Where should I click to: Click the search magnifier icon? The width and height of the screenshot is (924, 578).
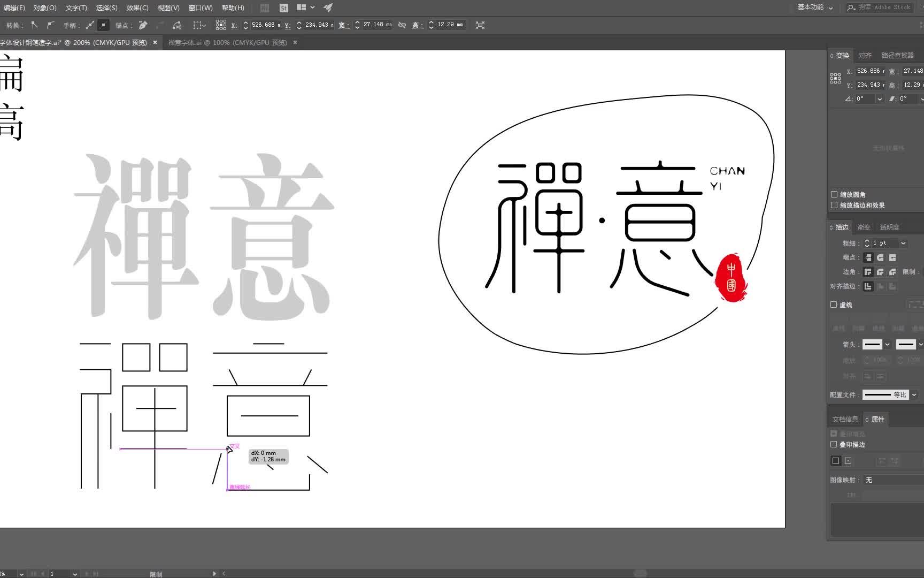pos(851,7)
